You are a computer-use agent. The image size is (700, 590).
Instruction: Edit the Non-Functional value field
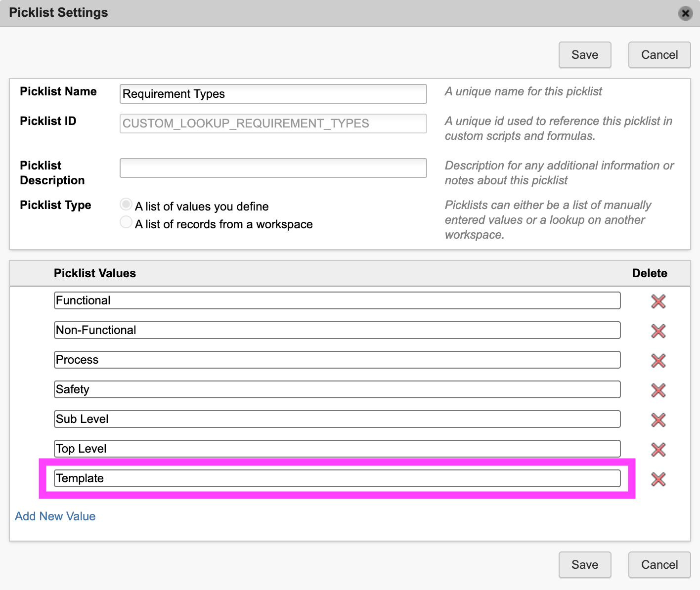[337, 330]
